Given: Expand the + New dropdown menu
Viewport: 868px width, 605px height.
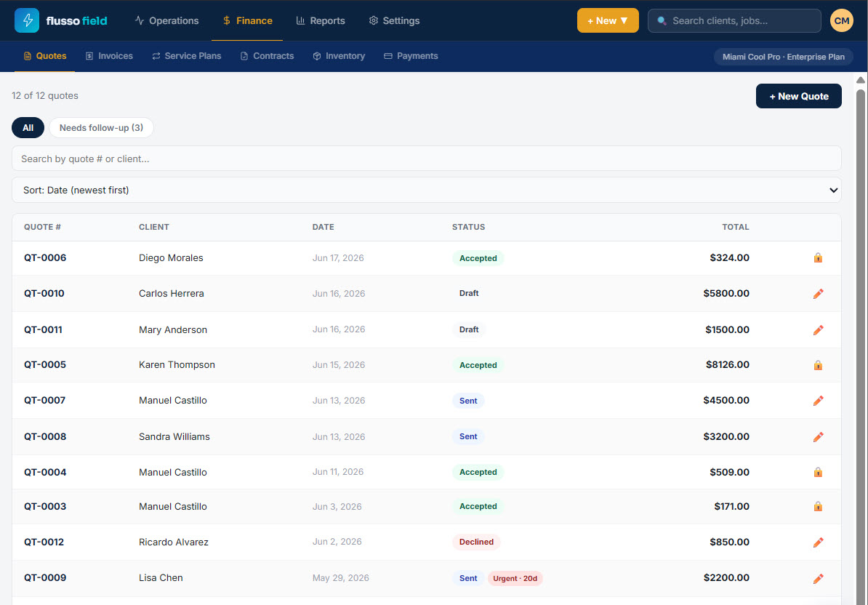Looking at the screenshot, I should pos(607,20).
